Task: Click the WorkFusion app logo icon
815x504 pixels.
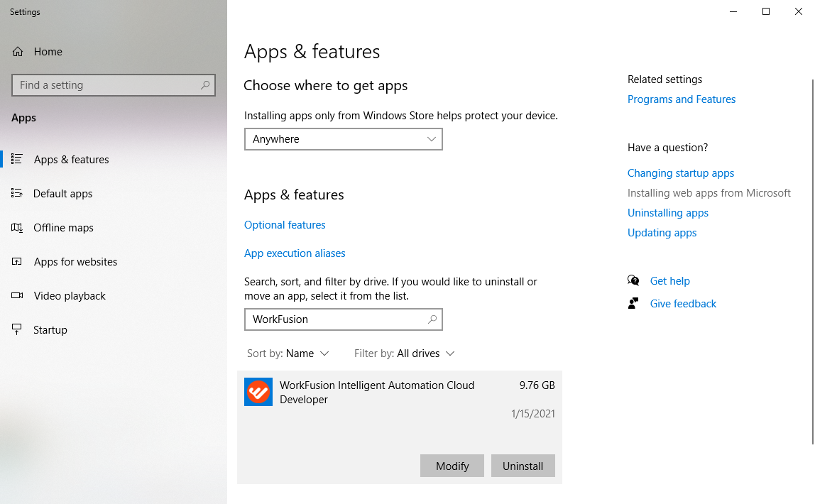Action: click(258, 392)
